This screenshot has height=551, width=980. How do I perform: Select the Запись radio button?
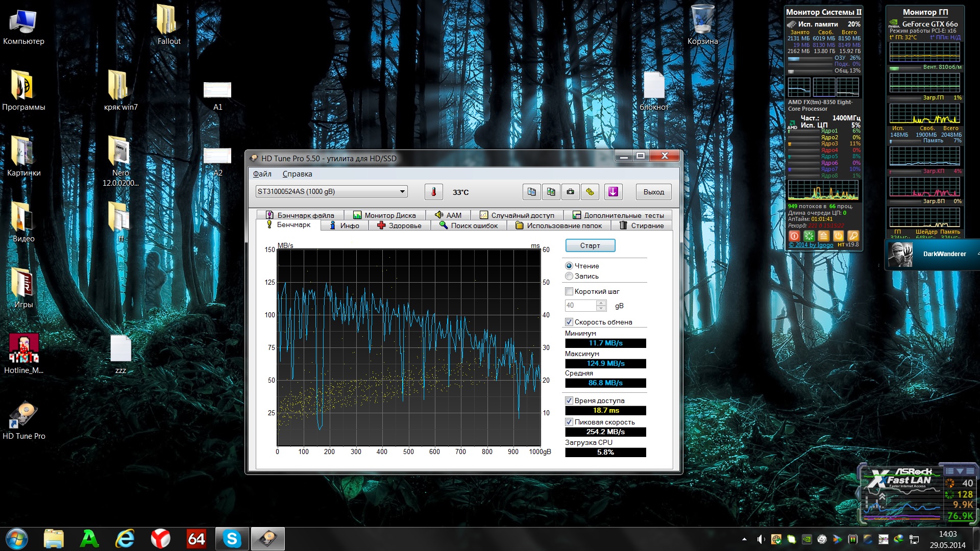tap(569, 276)
